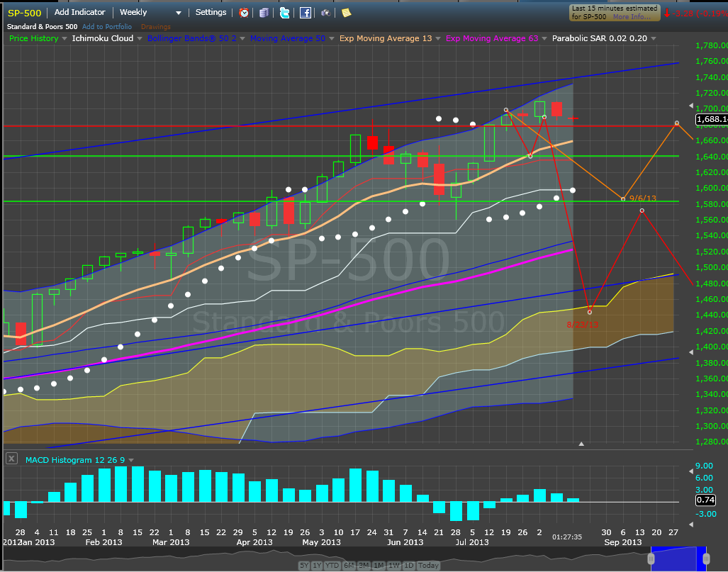
Task: Click the 1,688 current price label
Action: 712,119
